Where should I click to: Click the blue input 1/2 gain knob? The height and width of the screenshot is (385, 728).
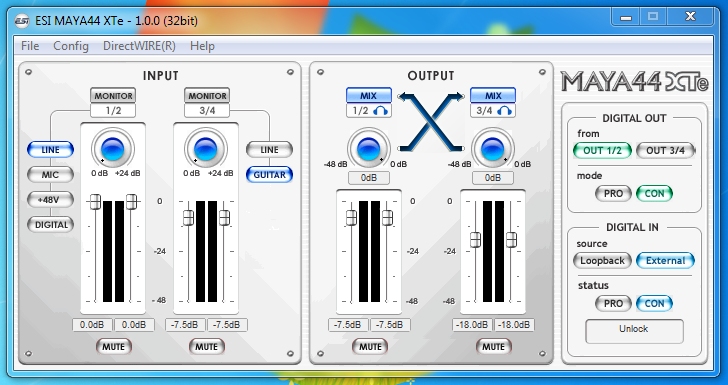[113, 149]
